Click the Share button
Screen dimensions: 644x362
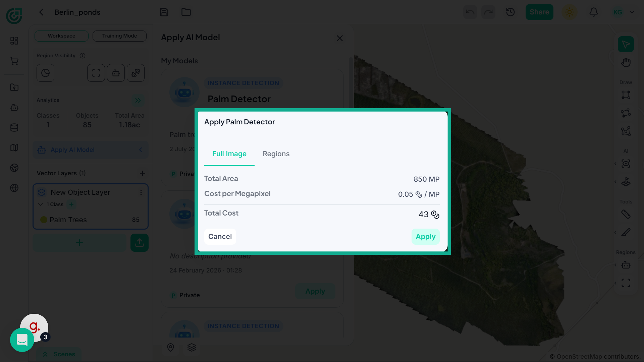click(x=539, y=12)
